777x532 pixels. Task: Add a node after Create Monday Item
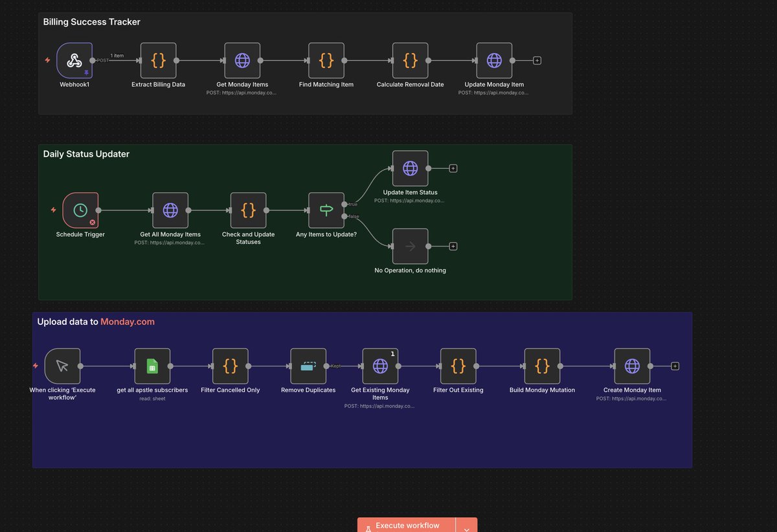coord(675,366)
